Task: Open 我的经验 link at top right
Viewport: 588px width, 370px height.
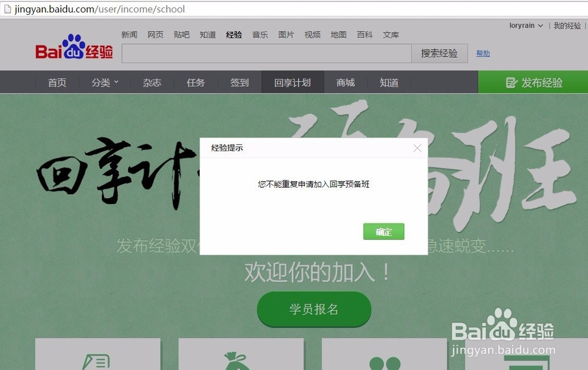Action: (567, 25)
